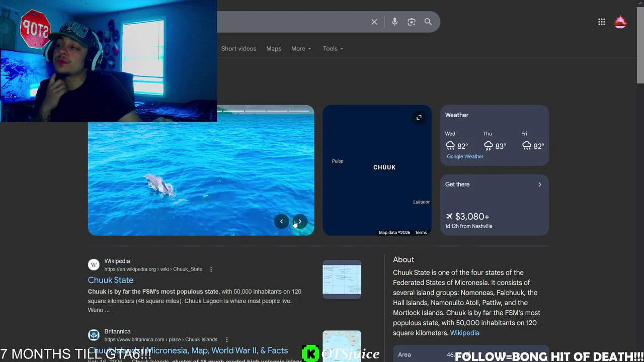The height and width of the screenshot is (362, 644).
Task: Open the Britannica result map thumbnail
Action: click(342, 346)
